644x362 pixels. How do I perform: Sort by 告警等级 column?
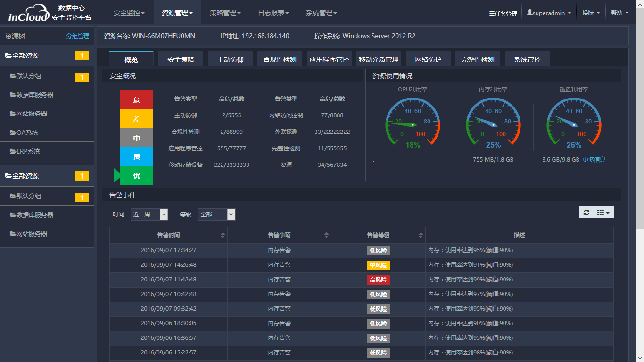coord(378,235)
